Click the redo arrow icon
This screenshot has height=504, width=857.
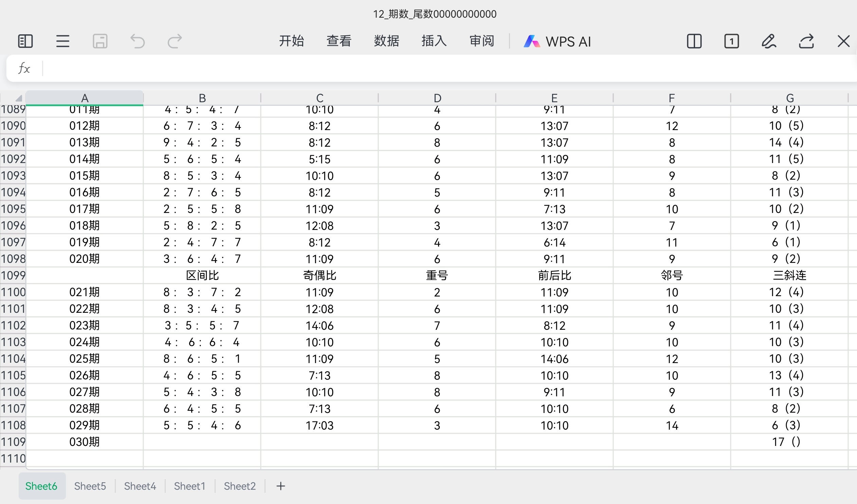175,41
